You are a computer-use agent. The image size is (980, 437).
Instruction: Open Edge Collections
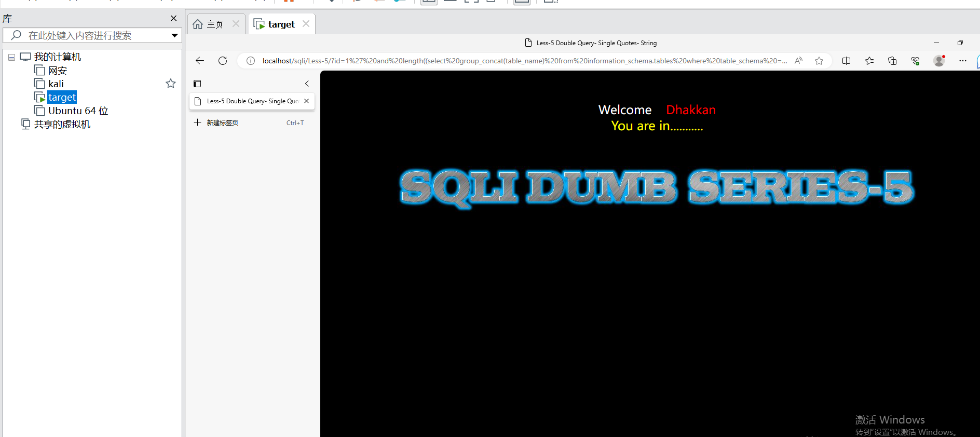pos(892,61)
